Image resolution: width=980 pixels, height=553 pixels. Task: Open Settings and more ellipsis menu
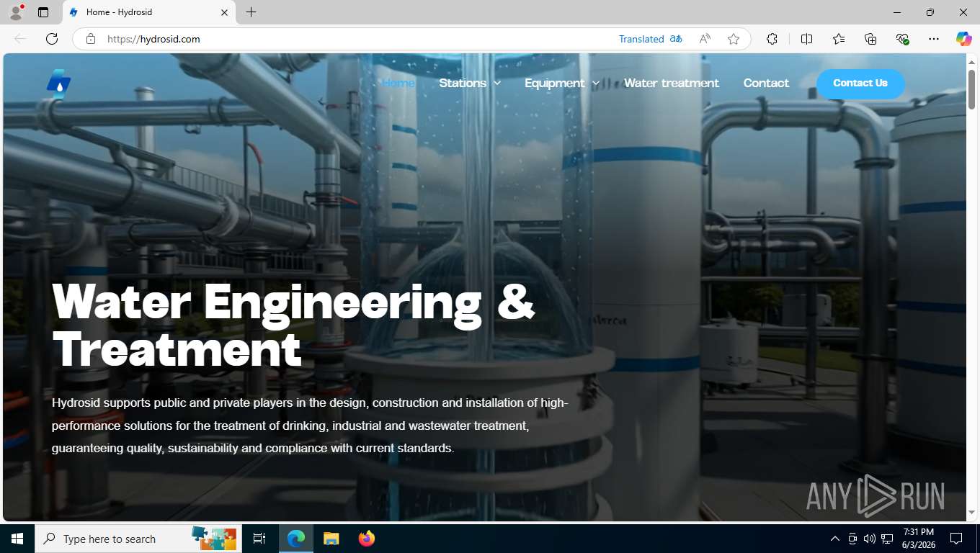tap(934, 39)
